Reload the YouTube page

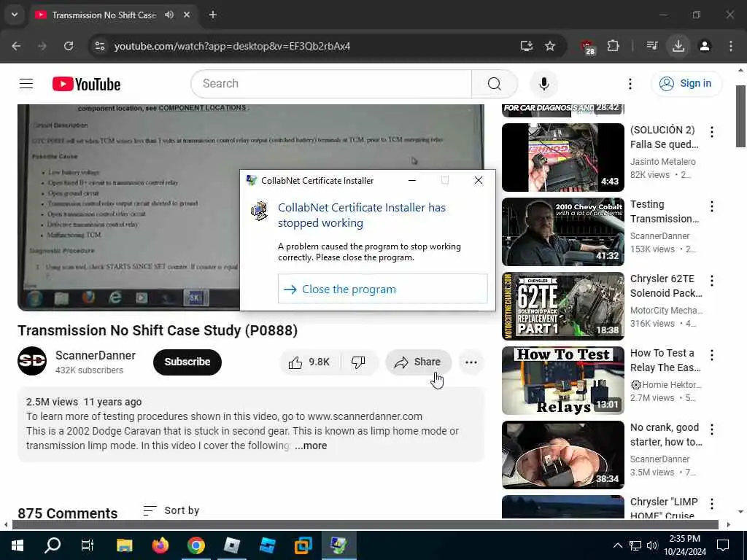click(69, 46)
